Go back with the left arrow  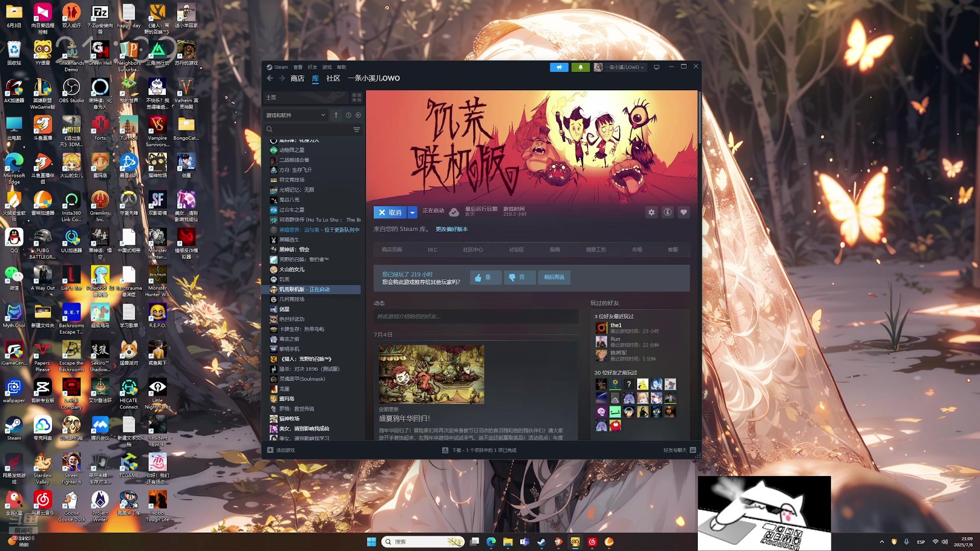click(x=270, y=78)
